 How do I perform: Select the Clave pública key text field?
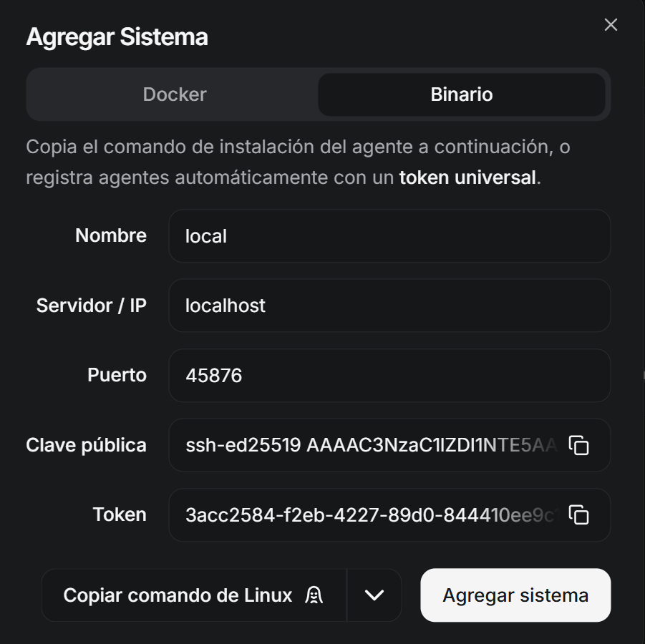click(369, 445)
